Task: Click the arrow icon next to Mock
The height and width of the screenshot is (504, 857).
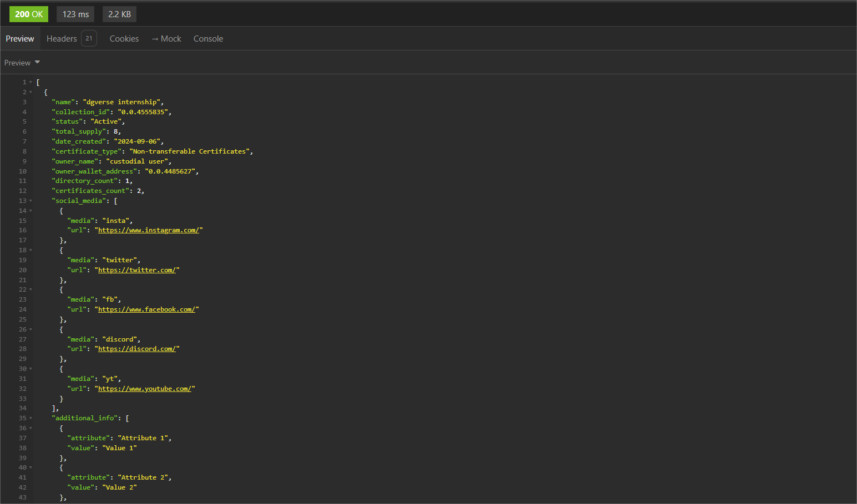Action: pyautogui.click(x=155, y=38)
